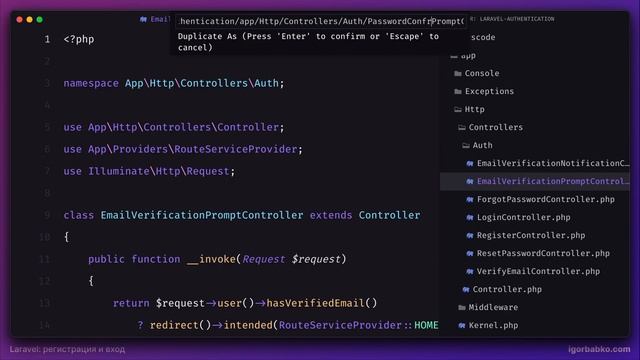Open Kernel.php in explorer
The image size is (640, 360).
click(x=534, y=325)
